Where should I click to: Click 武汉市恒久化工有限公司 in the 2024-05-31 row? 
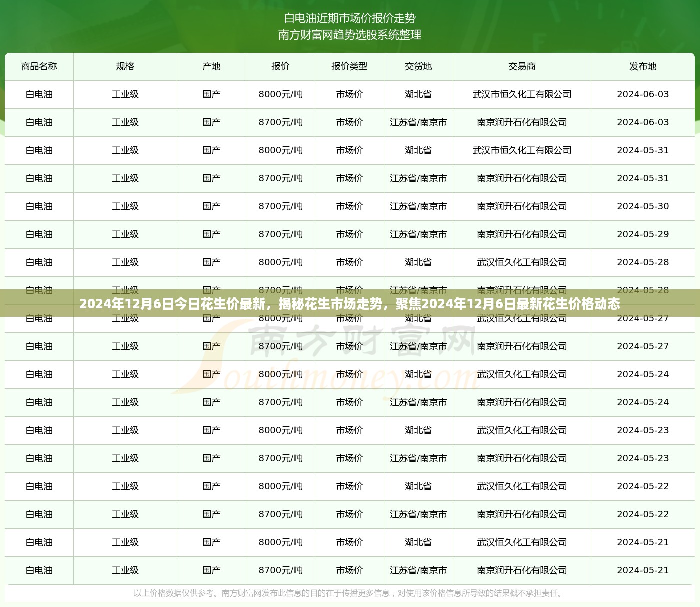(522, 150)
